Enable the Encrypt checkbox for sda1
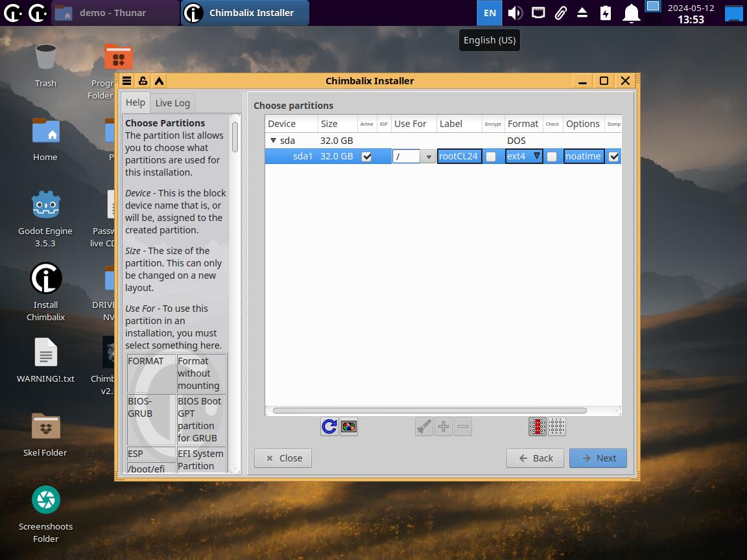The image size is (747, 560). 492,156
